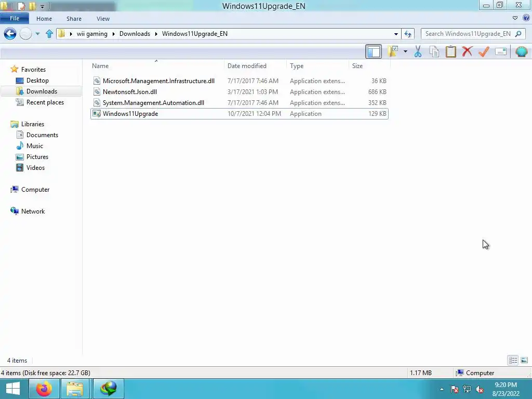
Task: Click the Properties quick access icon
Action: point(21,6)
